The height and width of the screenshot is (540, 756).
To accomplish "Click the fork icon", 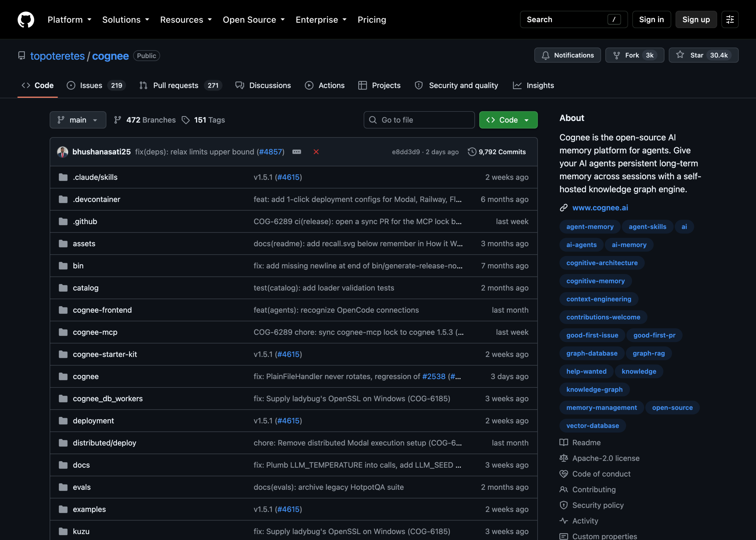I will point(617,55).
